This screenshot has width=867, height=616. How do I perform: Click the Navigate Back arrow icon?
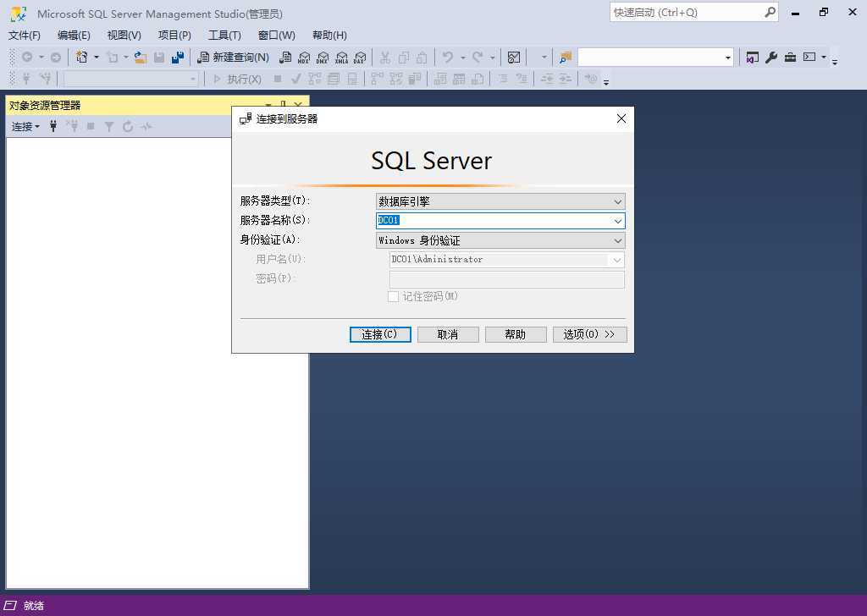click(26, 57)
